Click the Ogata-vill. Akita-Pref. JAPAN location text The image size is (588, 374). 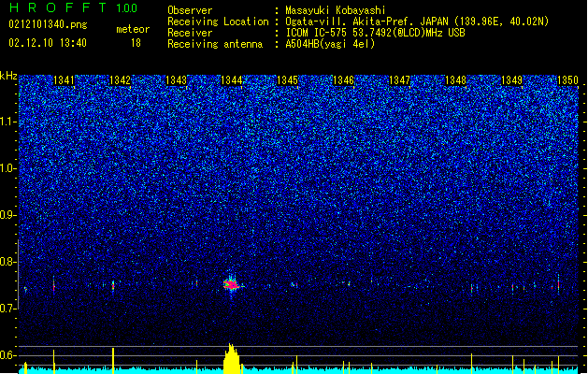pyautogui.click(x=417, y=22)
